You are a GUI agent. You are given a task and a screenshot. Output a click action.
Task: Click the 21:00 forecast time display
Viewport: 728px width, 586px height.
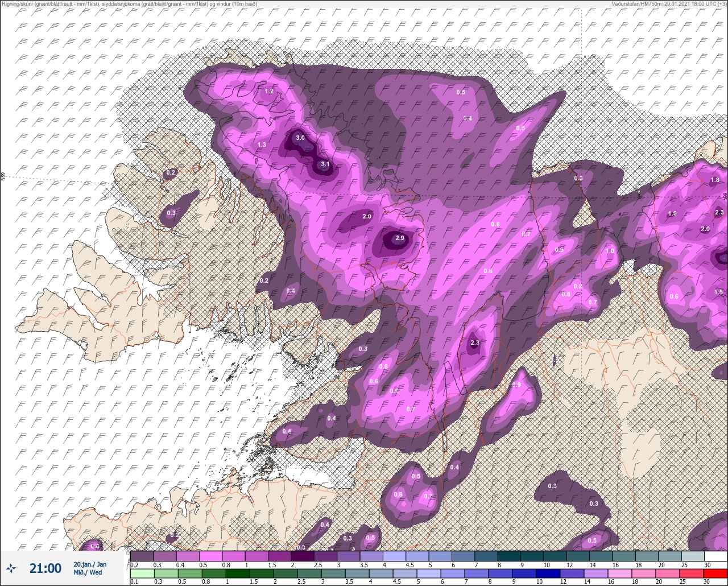coord(45,568)
